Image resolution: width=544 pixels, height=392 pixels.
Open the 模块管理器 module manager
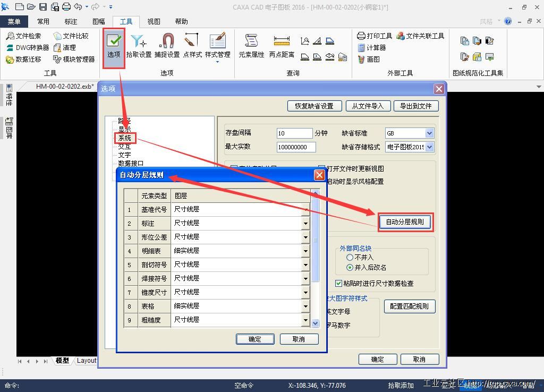coord(74,59)
